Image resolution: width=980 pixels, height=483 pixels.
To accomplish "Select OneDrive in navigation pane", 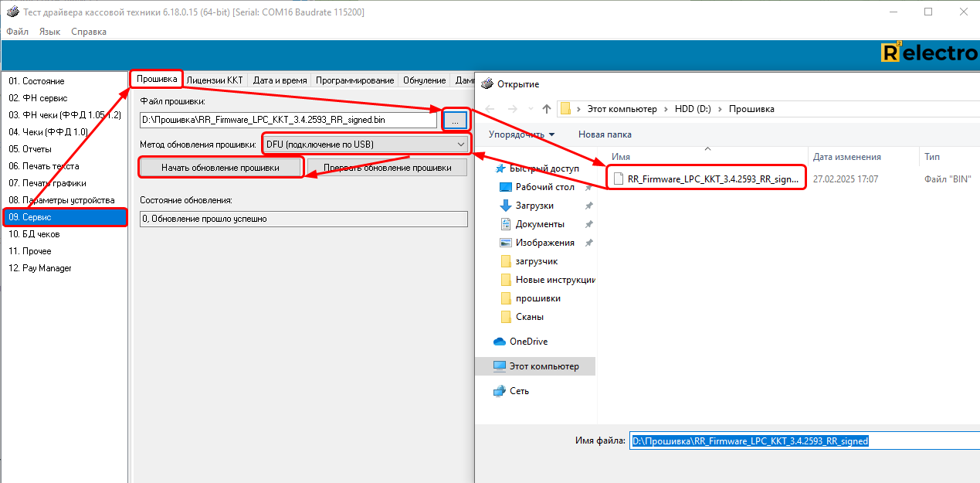I will [528, 342].
